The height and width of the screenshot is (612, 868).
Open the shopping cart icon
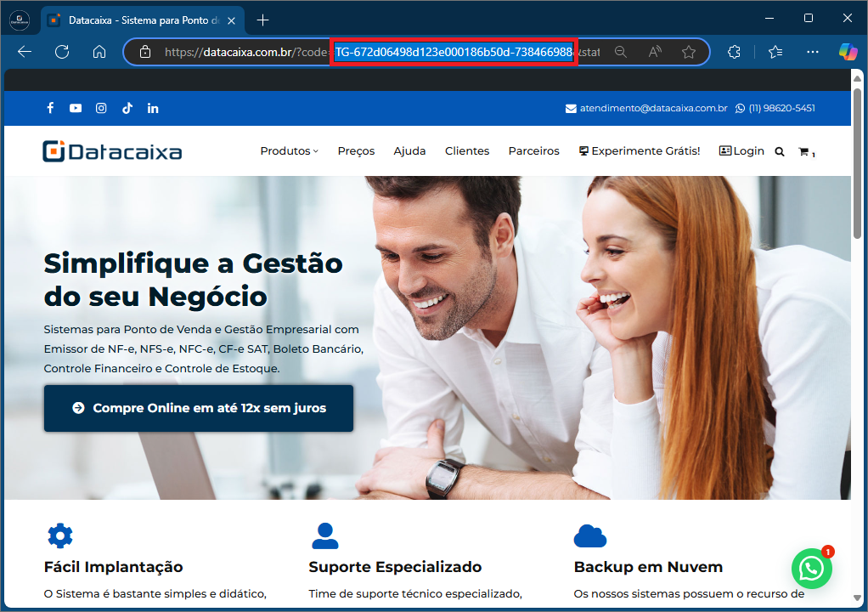(803, 151)
